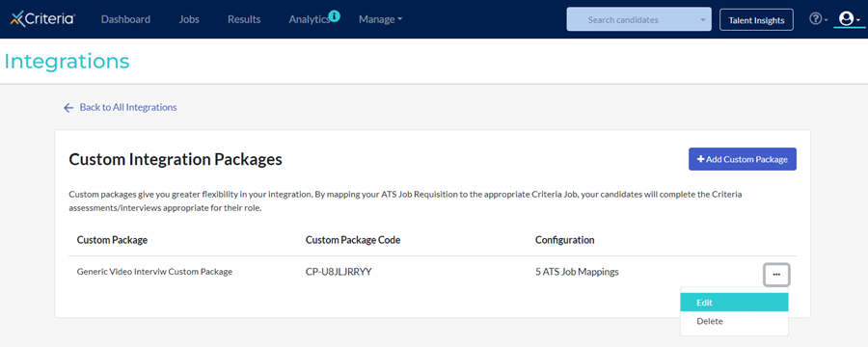
Task: Open the three-dot actions menu
Action: tap(776, 274)
